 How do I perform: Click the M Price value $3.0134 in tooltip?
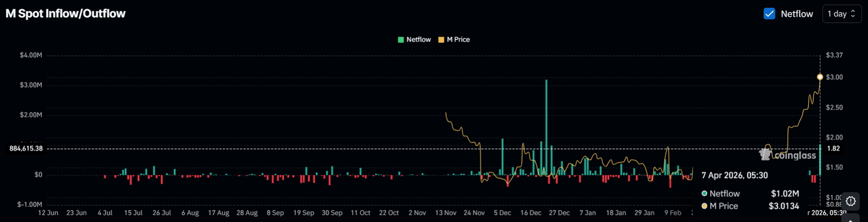pos(783,206)
